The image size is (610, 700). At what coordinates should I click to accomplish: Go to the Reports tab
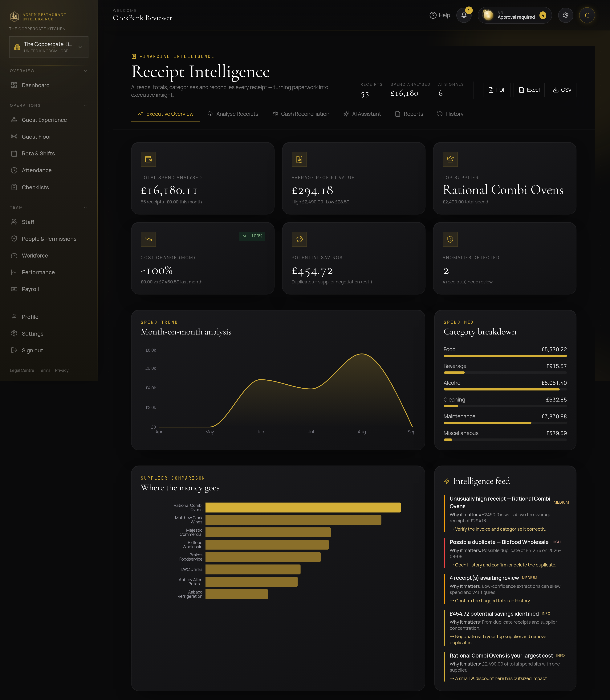(409, 114)
